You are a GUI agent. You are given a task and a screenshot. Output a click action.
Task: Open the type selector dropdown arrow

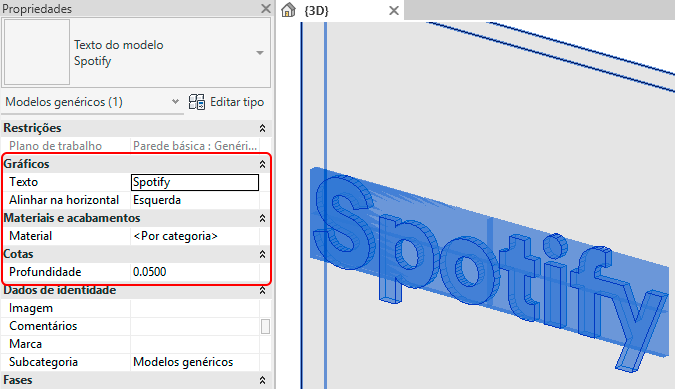click(260, 53)
